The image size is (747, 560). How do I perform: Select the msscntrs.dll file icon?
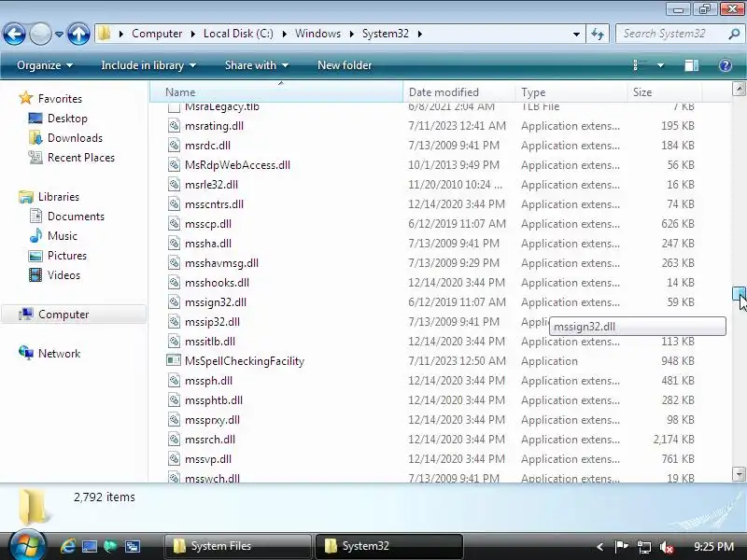pos(174,204)
